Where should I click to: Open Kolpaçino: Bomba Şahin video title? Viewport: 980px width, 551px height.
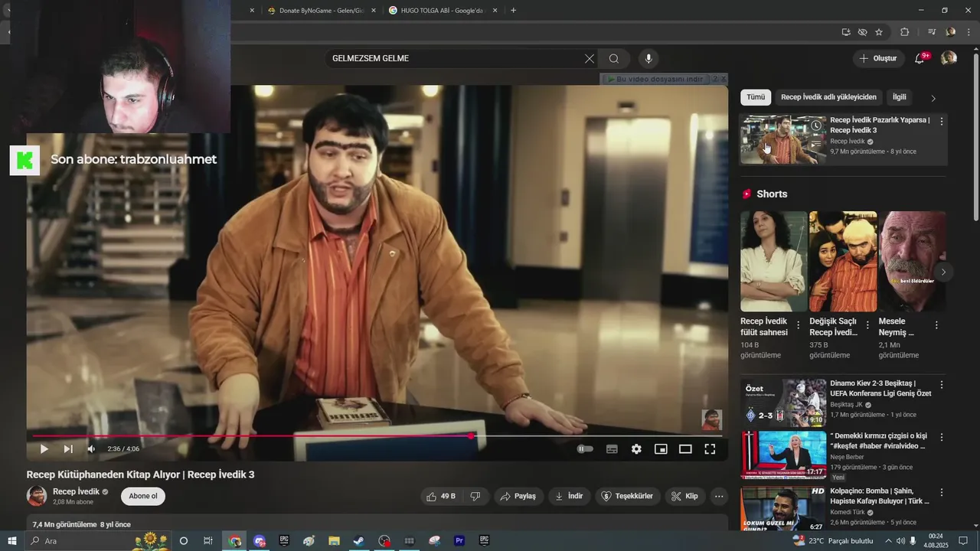(x=880, y=496)
